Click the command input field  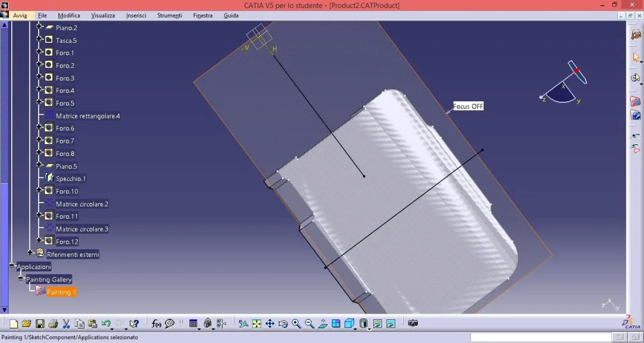click(x=541, y=337)
